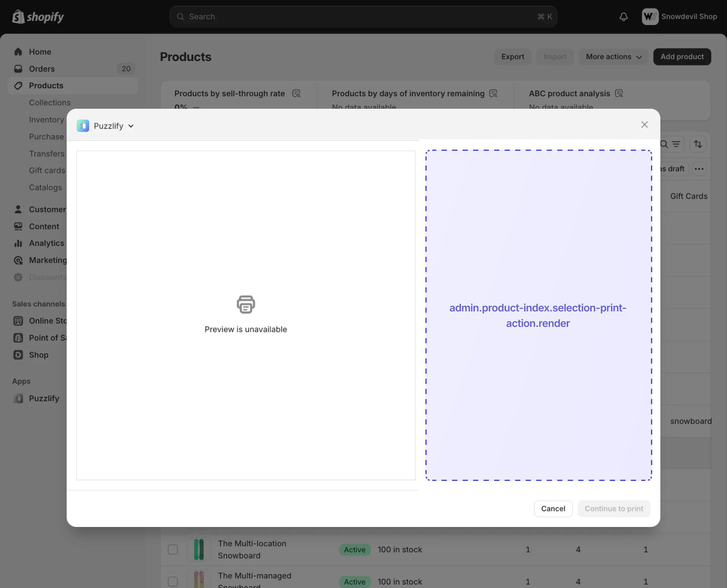Open the Snowdevil Shop account avatar
Viewport: 727px width, 588px height.
click(650, 17)
